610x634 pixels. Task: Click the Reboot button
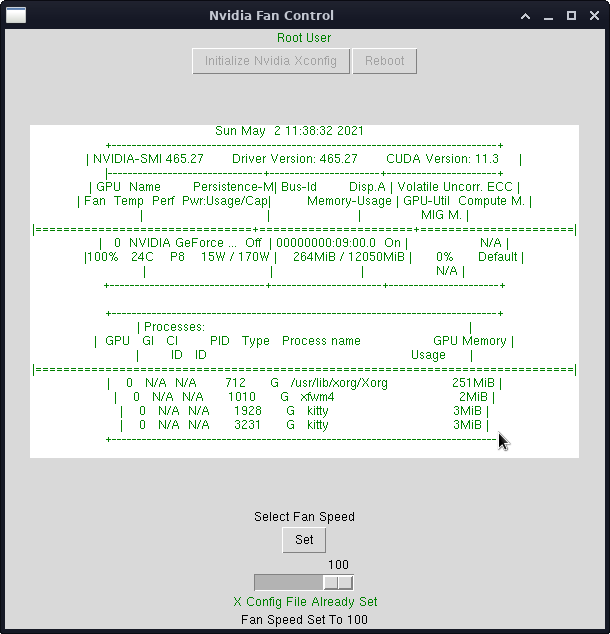pyautogui.click(x=384, y=61)
